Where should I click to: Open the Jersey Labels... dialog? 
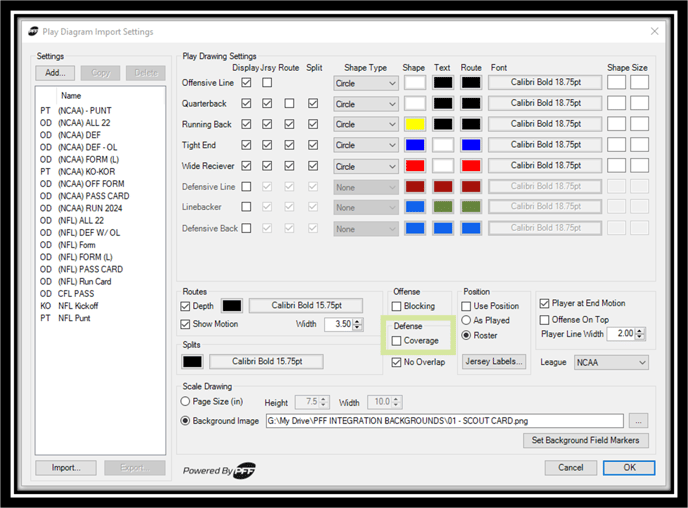[x=494, y=361]
